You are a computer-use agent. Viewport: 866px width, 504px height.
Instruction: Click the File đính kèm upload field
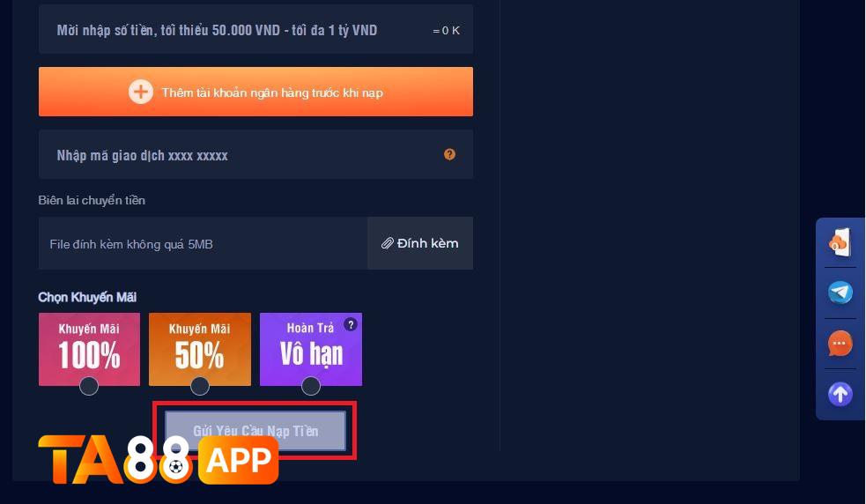tap(203, 244)
